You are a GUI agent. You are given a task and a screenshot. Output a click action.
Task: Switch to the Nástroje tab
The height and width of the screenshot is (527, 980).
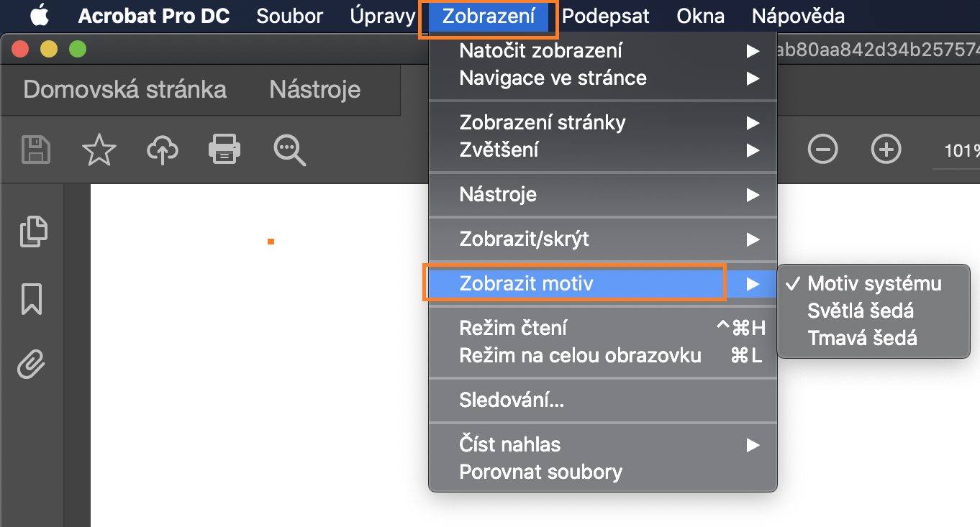314,89
